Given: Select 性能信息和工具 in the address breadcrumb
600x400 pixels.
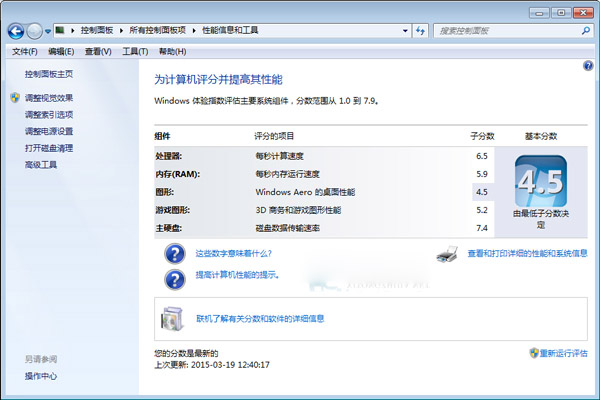Looking at the screenshot, I should 230,30.
